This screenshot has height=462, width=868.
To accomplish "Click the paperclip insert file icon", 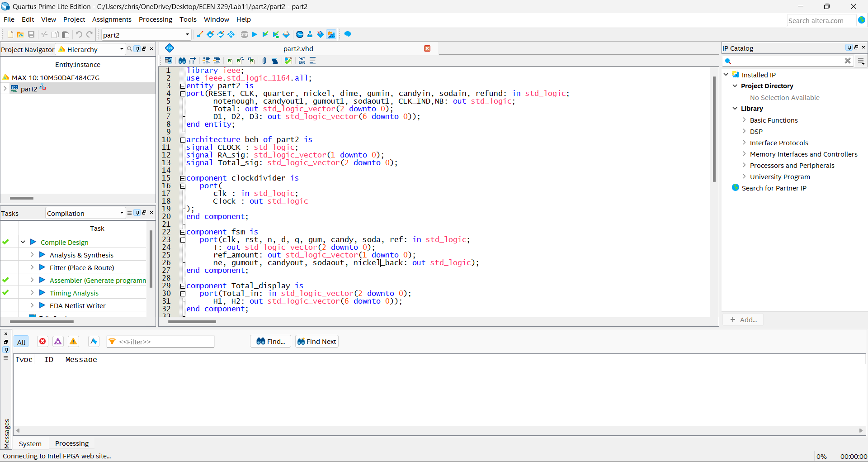I will (264, 61).
